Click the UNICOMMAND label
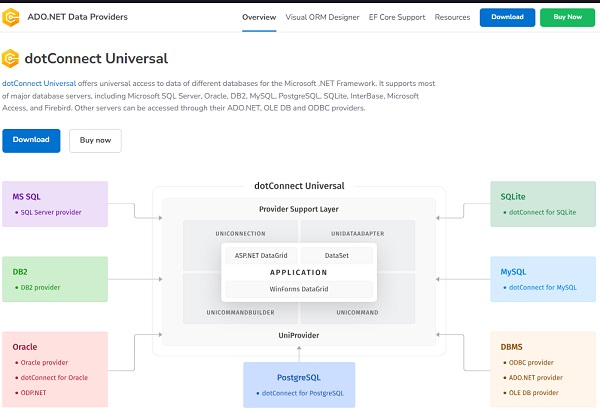The height and width of the screenshot is (413, 600). point(357,312)
